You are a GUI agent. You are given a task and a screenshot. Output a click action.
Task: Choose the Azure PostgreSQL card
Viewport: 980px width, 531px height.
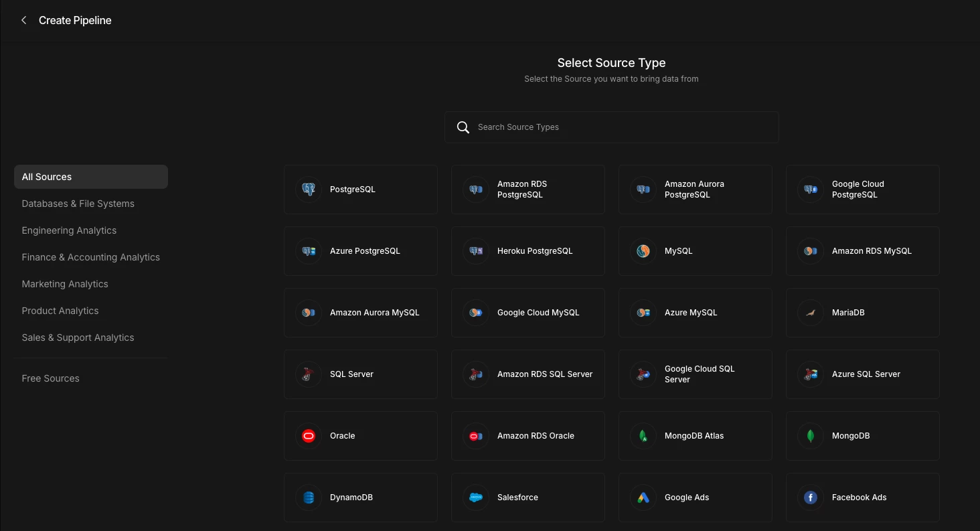[361, 251]
